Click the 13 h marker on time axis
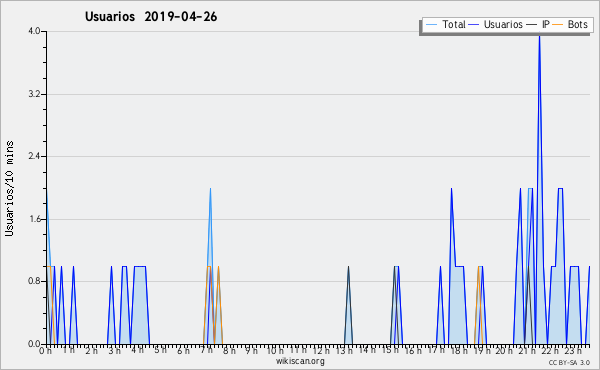The width and height of the screenshot is (600, 370). [344, 350]
